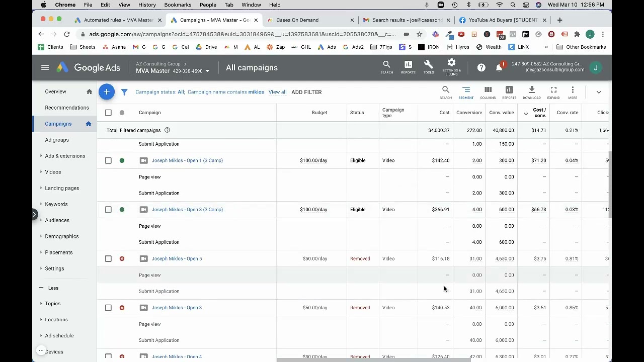Collapse the toolbar chevron down arrow
Viewport: 644px width, 362px height.
599,92
